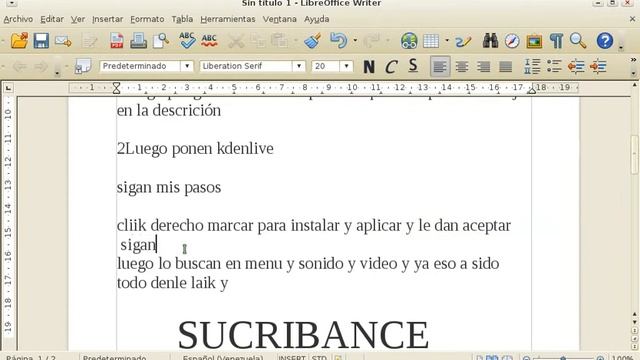
Task: Align text to the right
Action: click(484, 66)
